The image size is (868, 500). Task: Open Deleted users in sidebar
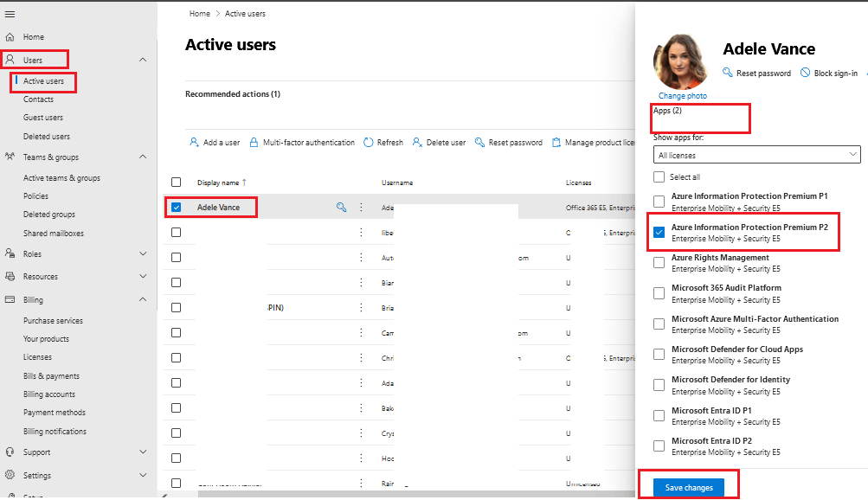(x=47, y=136)
